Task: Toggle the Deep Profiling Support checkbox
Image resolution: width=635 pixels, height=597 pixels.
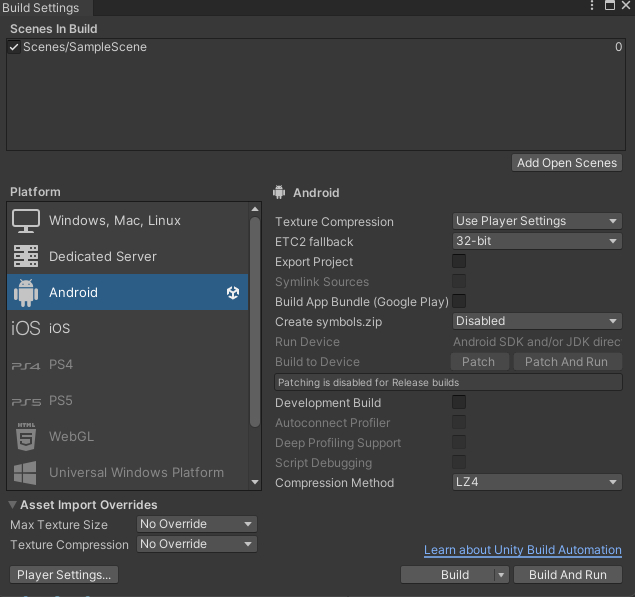Action: pos(459,442)
